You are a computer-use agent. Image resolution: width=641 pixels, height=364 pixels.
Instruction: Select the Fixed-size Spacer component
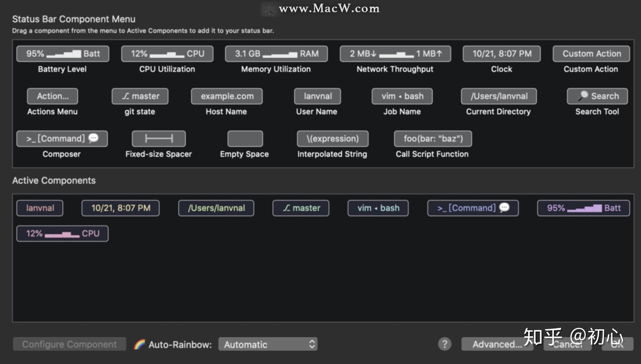click(x=159, y=138)
